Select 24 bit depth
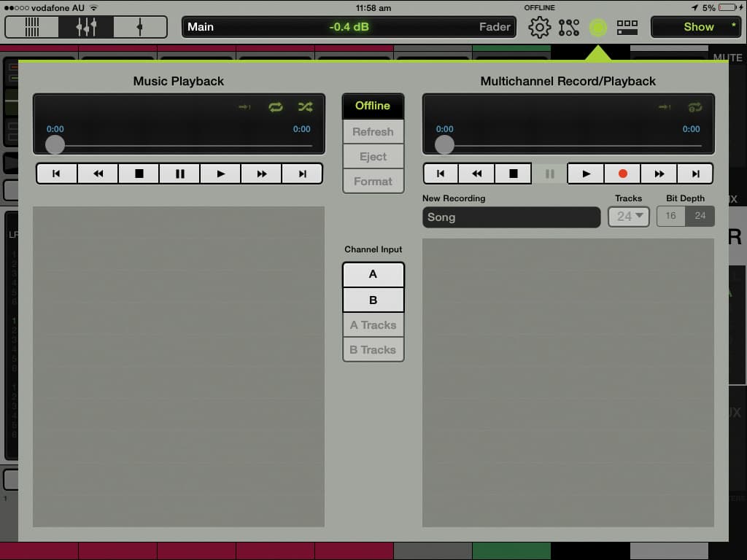The width and height of the screenshot is (747, 560). [700, 216]
